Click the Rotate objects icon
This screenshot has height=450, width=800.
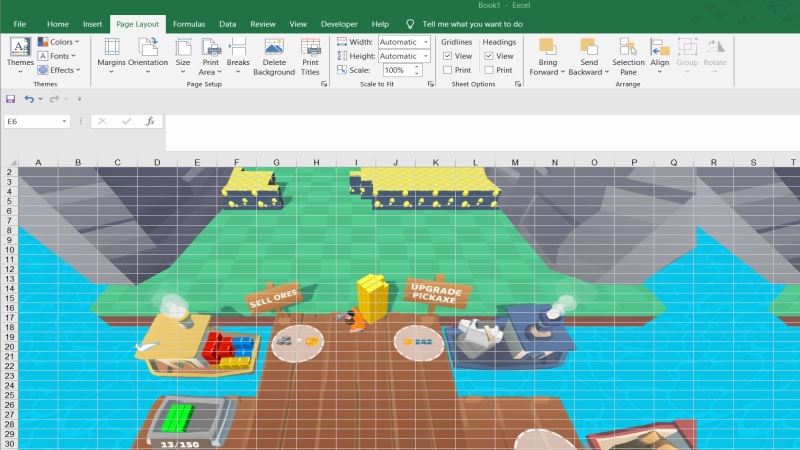[715, 47]
